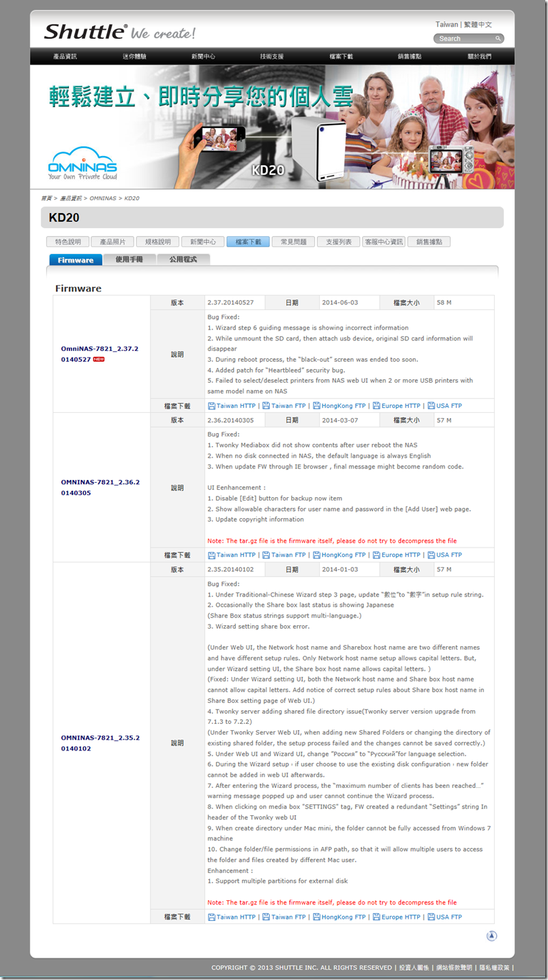
Task: Select the 使用手冊 sub-tab
Action: click(130, 260)
